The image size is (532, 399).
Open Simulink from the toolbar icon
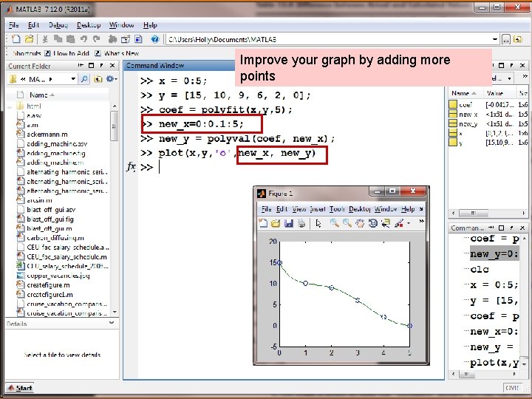point(112,39)
